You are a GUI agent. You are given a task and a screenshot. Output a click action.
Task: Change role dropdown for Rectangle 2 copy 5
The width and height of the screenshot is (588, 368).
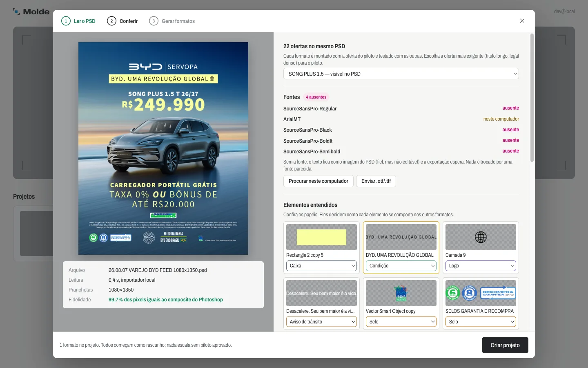321,266
